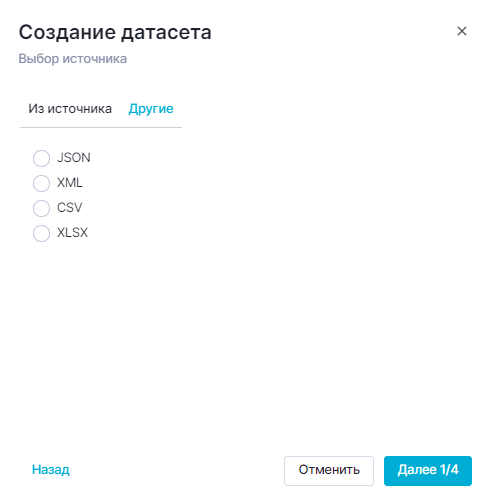Choose the XML radio circle
Image resolution: width=489 pixels, height=502 pixels.
point(41,183)
